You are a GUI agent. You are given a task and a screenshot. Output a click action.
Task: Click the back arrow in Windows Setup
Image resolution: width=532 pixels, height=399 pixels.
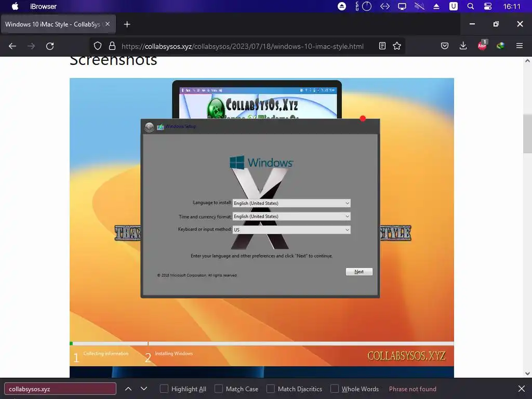[149, 127]
